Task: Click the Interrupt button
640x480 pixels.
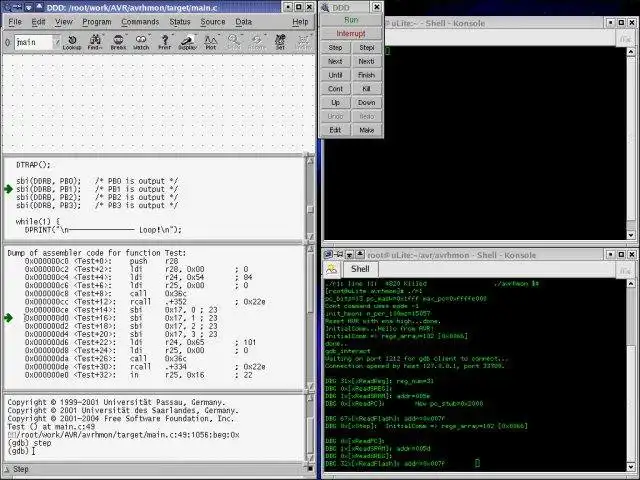Action: tap(351, 33)
